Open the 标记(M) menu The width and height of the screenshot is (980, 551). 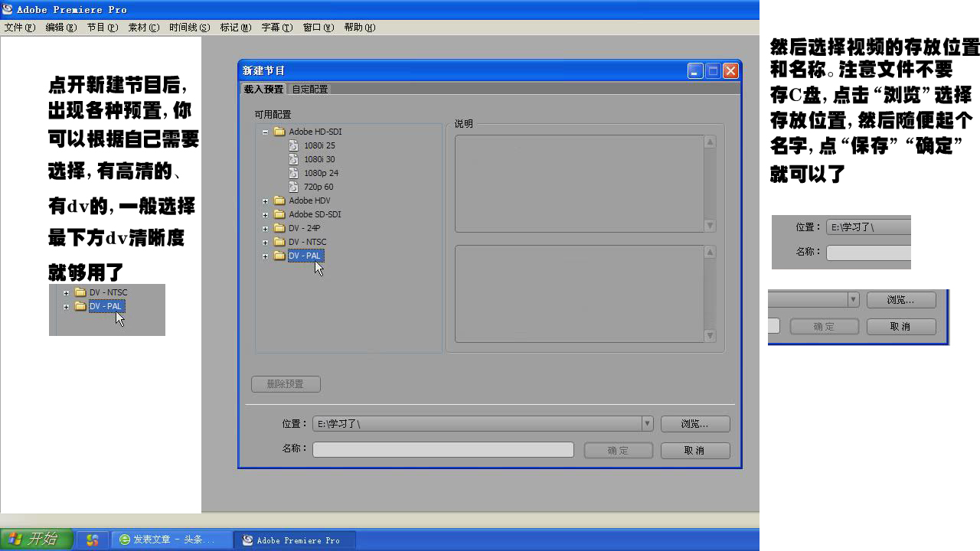(236, 28)
